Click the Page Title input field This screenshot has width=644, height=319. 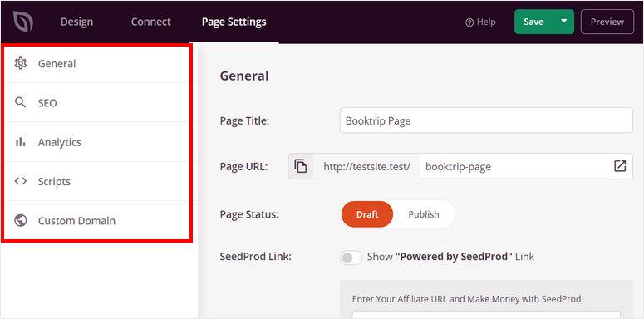coord(486,120)
